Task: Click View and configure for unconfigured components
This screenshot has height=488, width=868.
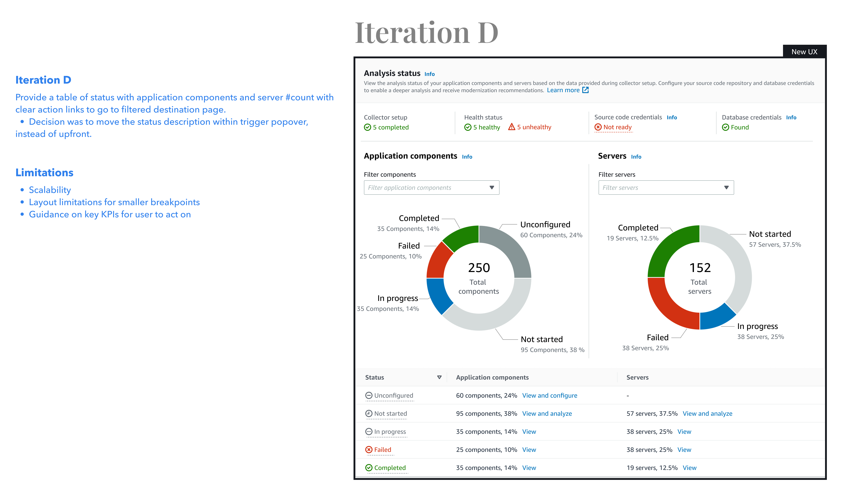Action: (549, 396)
